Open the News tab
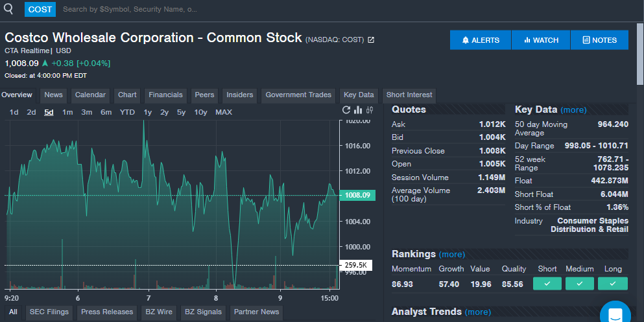This screenshot has width=644, height=322. point(53,95)
